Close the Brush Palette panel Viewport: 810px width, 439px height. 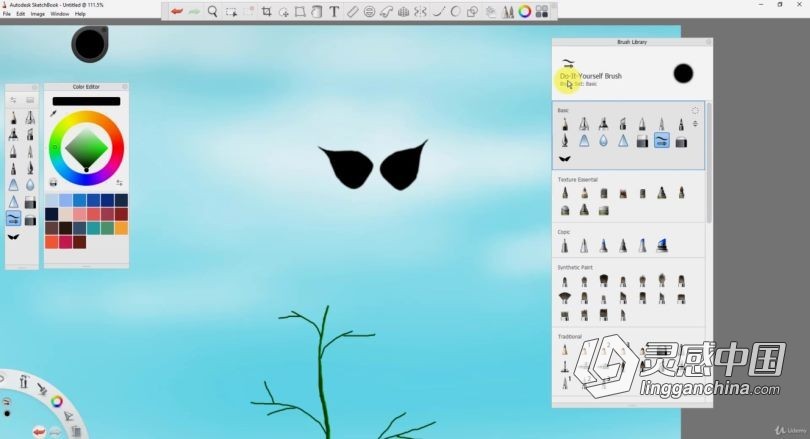click(x=35, y=87)
